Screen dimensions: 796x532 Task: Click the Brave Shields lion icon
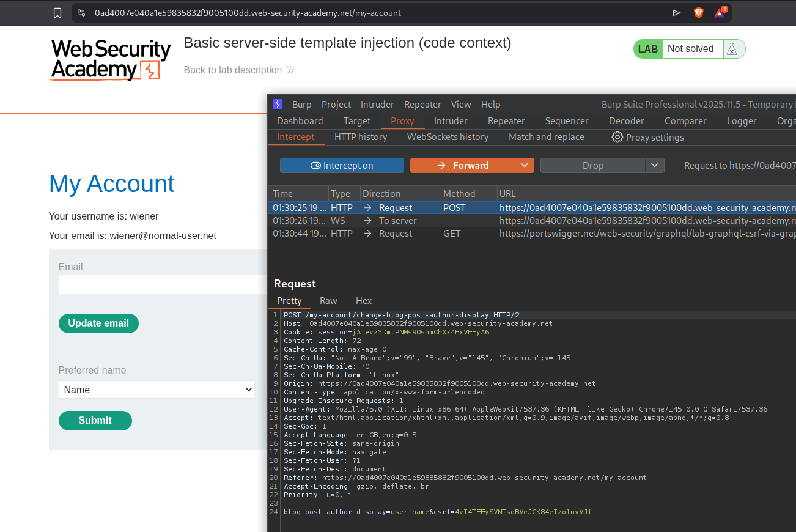(699, 13)
